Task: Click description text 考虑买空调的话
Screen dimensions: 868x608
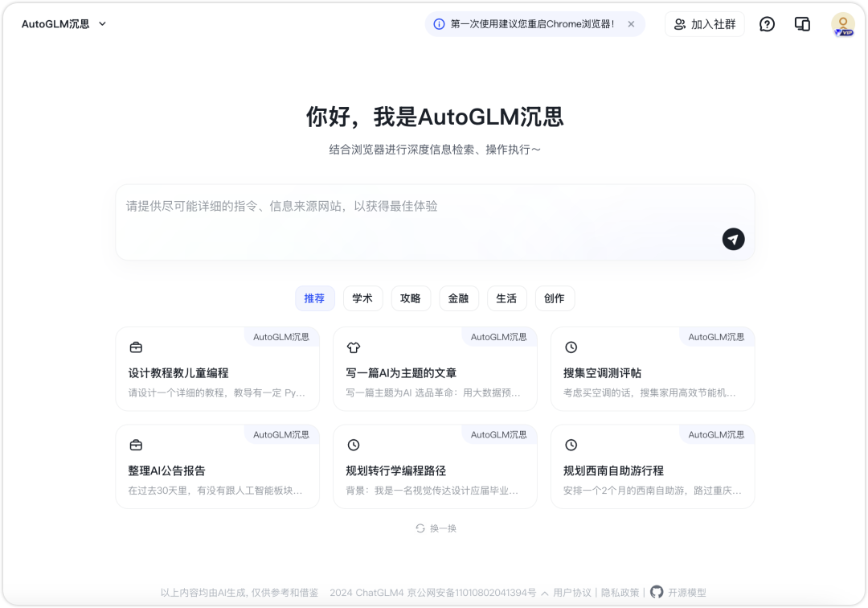Action: (649, 392)
